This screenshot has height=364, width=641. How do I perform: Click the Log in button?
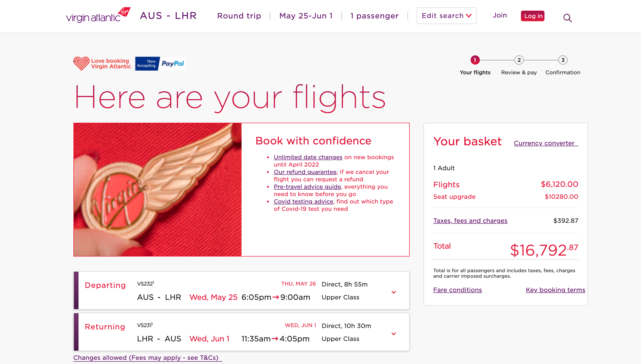532,16
